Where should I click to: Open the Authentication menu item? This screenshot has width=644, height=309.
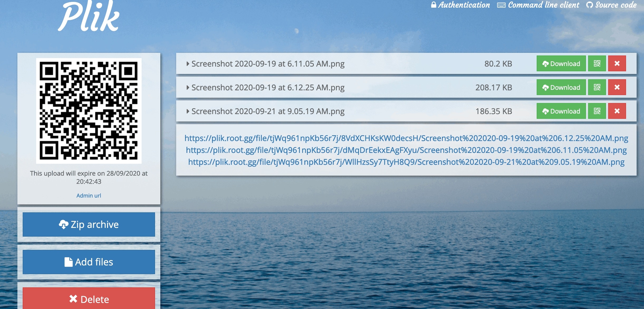[x=460, y=5]
